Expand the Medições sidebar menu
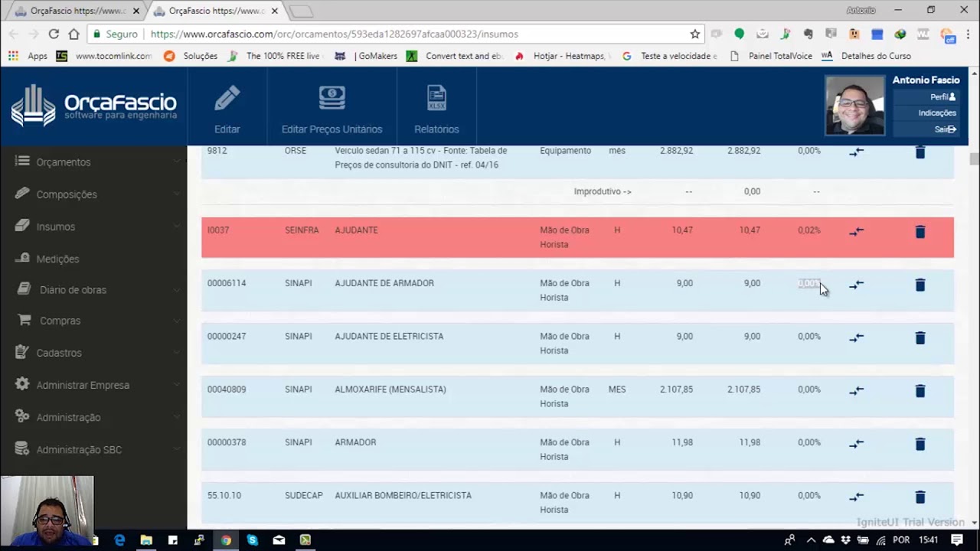Screen dimensions: 980x551 coord(93,259)
